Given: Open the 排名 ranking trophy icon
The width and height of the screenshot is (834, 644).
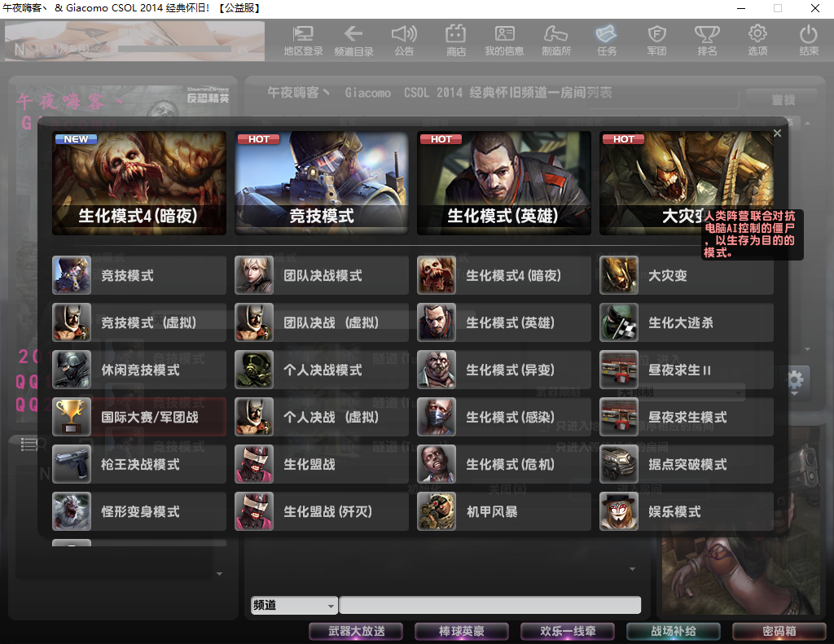Looking at the screenshot, I should [706, 40].
